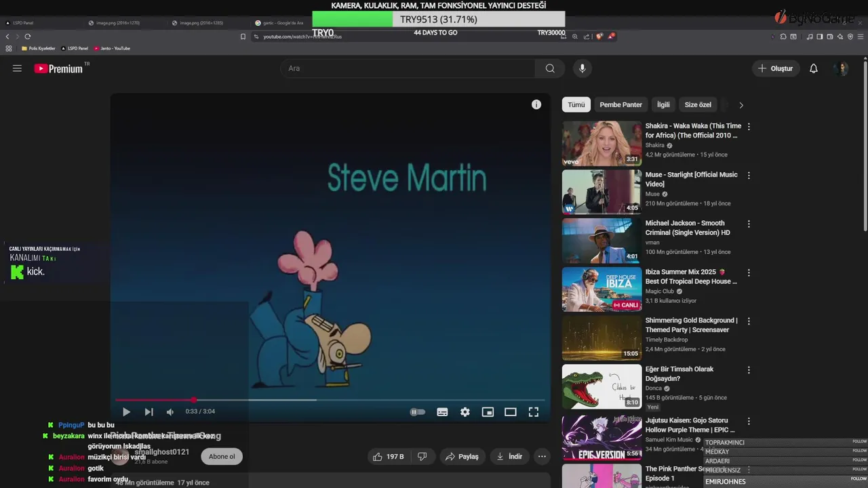The width and height of the screenshot is (868, 488).
Task: Toggle the browser sidebar panel icon
Action: (819, 37)
